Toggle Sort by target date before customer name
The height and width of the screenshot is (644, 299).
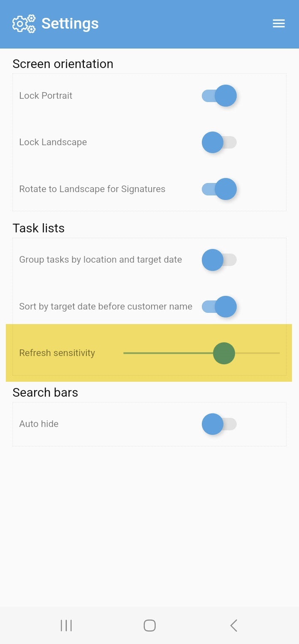click(x=219, y=307)
